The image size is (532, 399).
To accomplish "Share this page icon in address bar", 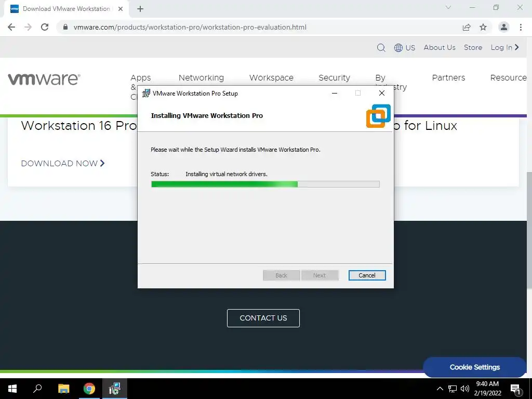I will (467, 27).
